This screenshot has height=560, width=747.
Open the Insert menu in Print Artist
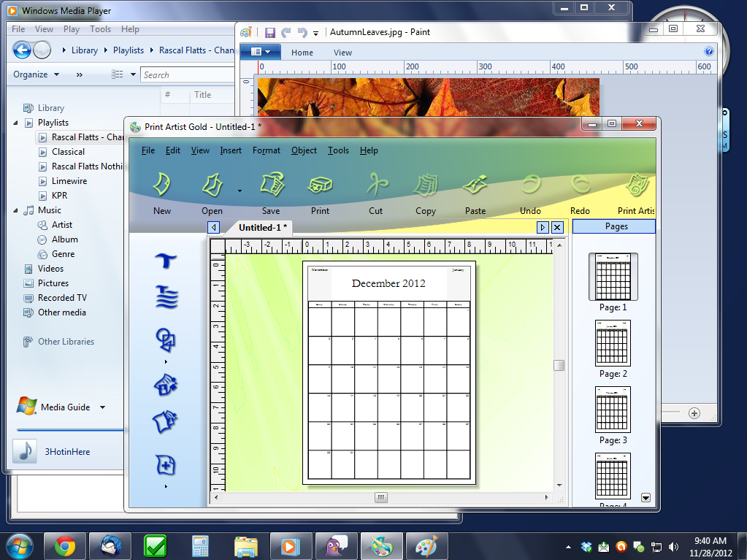tap(231, 150)
